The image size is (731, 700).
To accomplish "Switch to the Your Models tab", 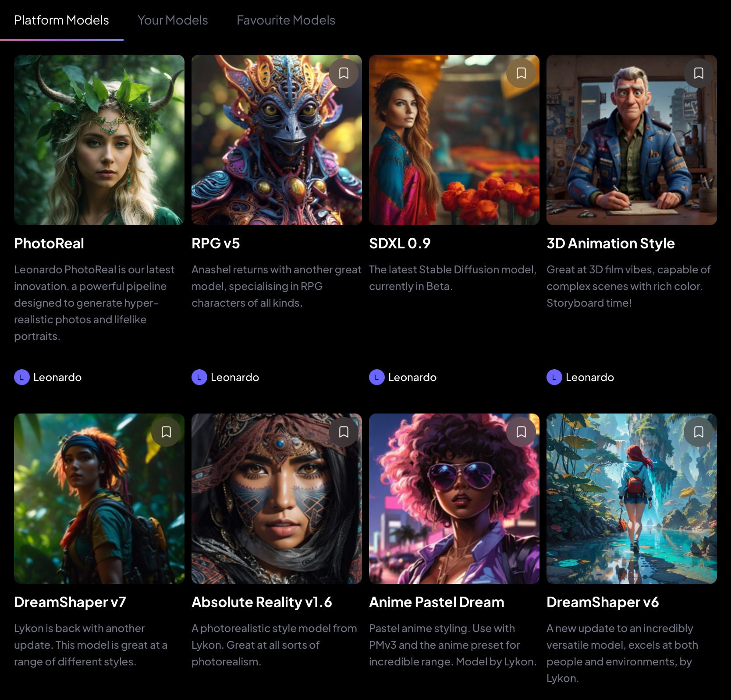I will [x=173, y=20].
